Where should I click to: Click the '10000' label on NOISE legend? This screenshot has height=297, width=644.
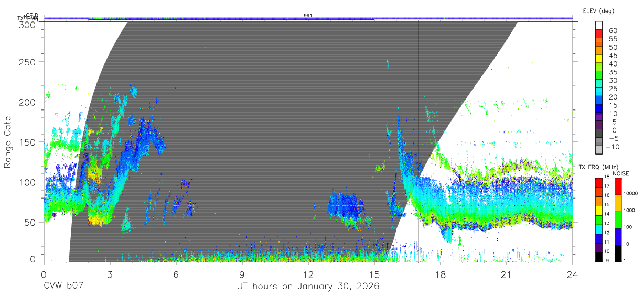tap(630, 193)
